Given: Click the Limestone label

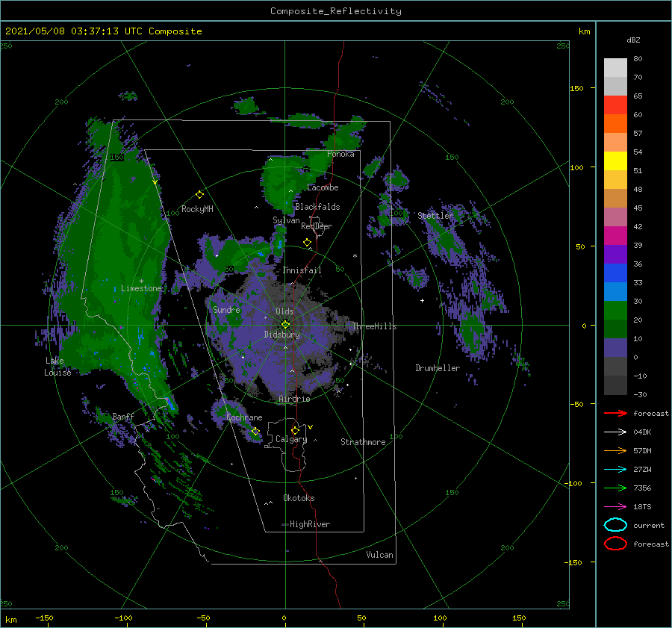Looking at the screenshot, I should tap(141, 288).
